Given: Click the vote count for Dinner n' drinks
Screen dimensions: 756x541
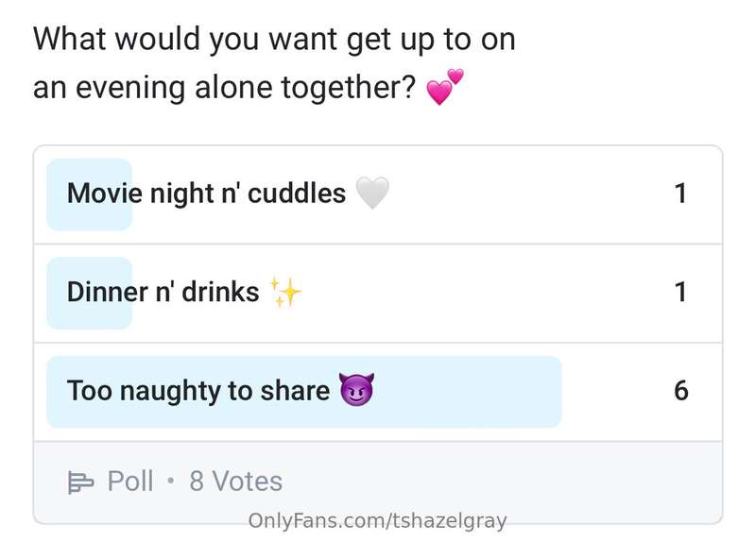Looking at the screenshot, I should pyautogui.click(x=680, y=292).
